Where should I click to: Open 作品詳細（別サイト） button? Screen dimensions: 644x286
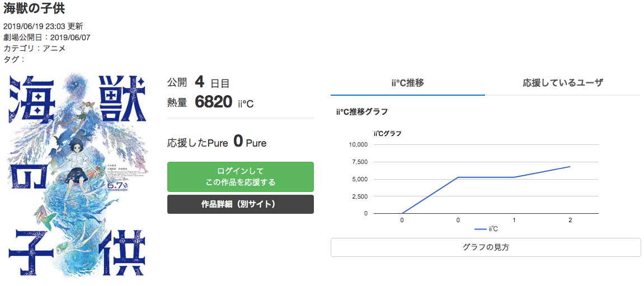tap(240, 204)
